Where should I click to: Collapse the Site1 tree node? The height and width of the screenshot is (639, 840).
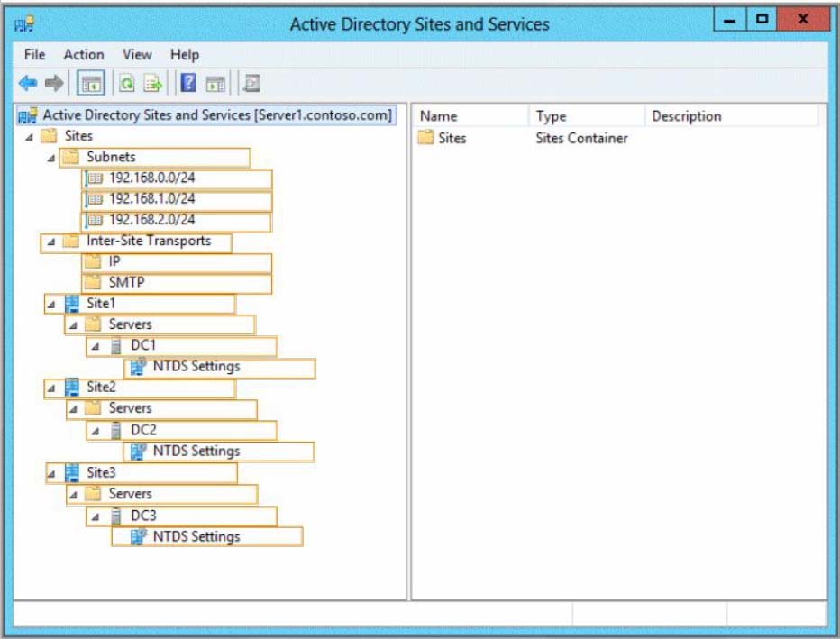(x=51, y=305)
